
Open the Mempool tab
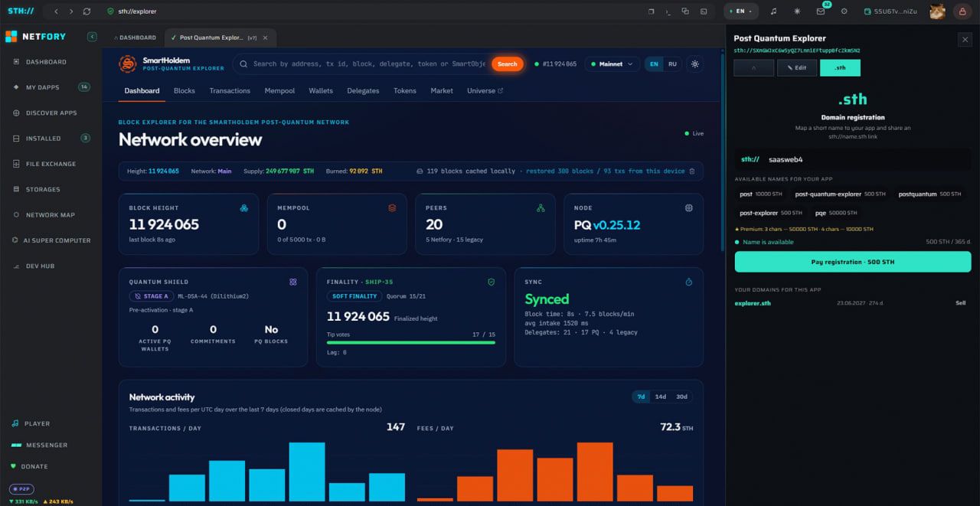(x=279, y=90)
